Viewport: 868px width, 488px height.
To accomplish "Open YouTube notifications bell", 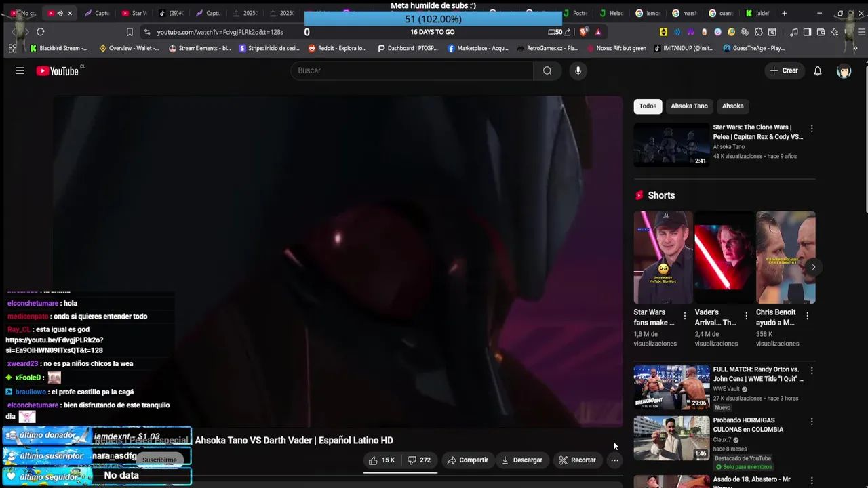I will click(x=818, y=70).
